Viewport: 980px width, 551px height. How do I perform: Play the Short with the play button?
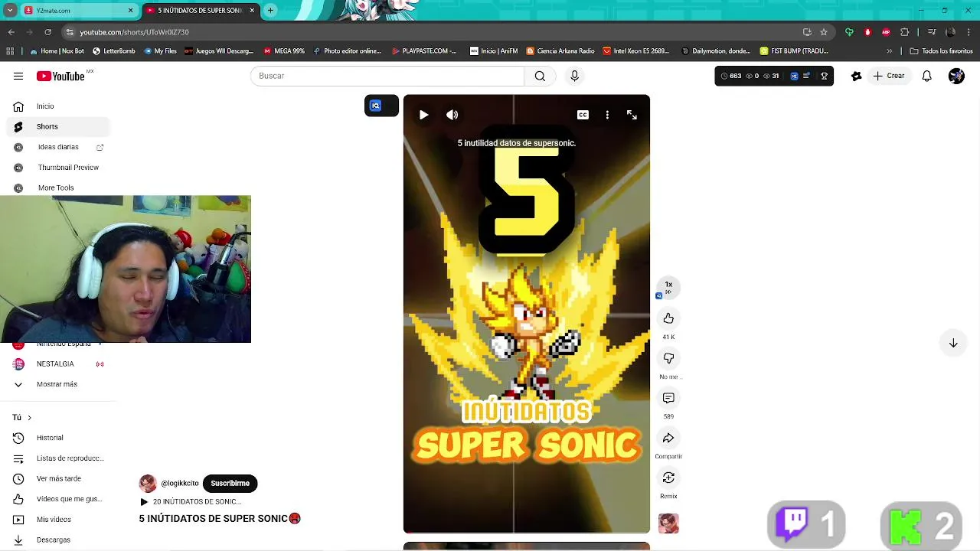click(x=423, y=115)
